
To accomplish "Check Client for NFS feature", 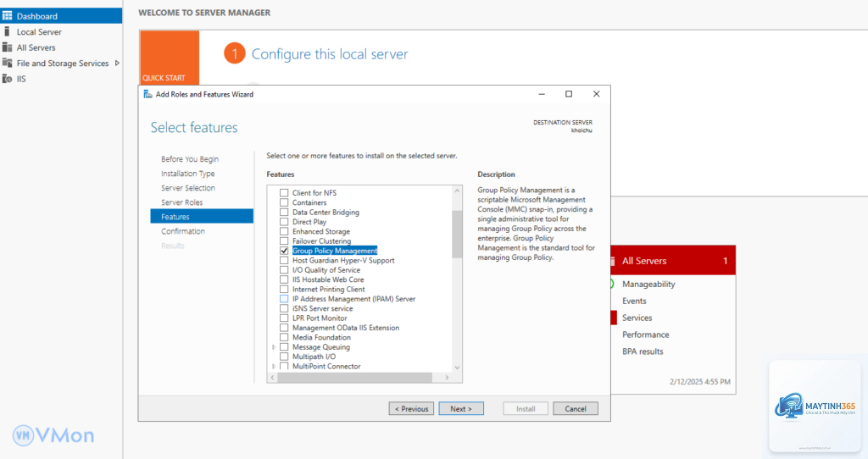I will (284, 193).
